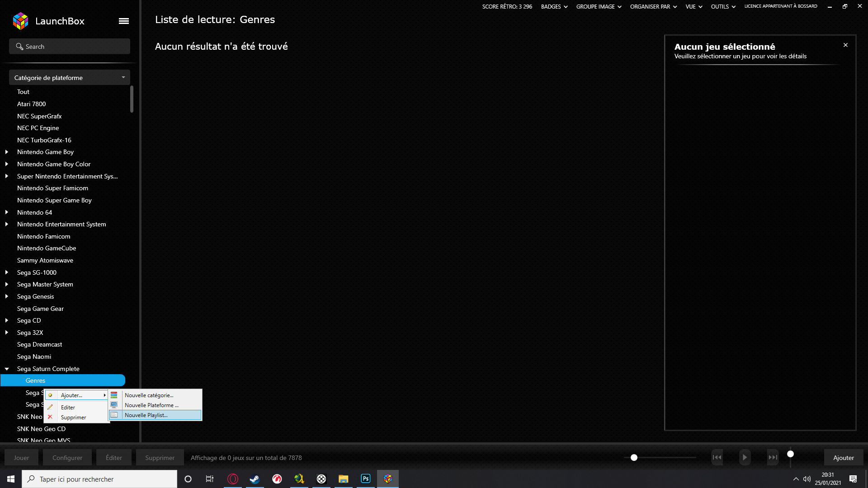Open the BADGES dropdown menu
The image size is (868, 488).
coord(554,7)
